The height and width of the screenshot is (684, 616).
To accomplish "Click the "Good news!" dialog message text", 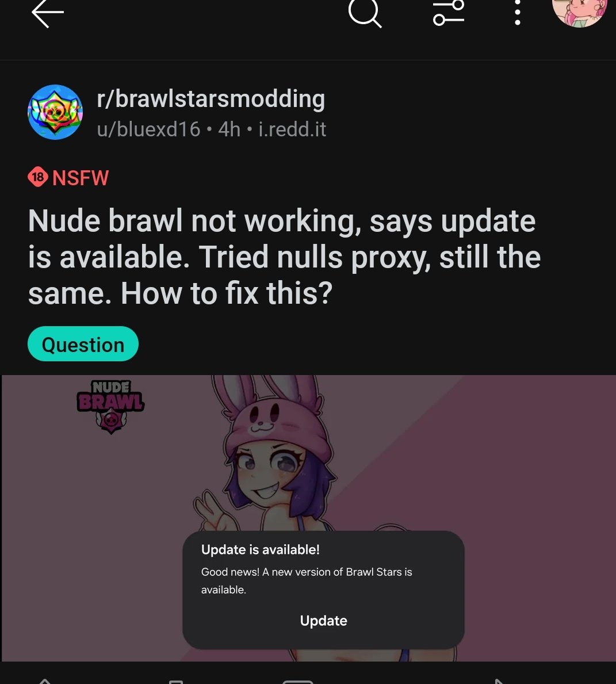I will (x=307, y=580).
